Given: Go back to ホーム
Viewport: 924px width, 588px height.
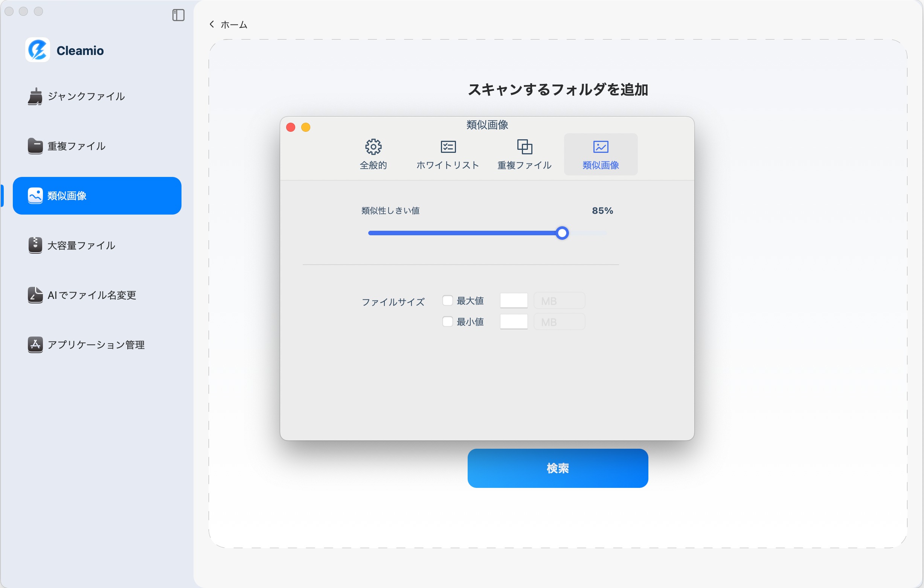Looking at the screenshot, I should [228, 24].
